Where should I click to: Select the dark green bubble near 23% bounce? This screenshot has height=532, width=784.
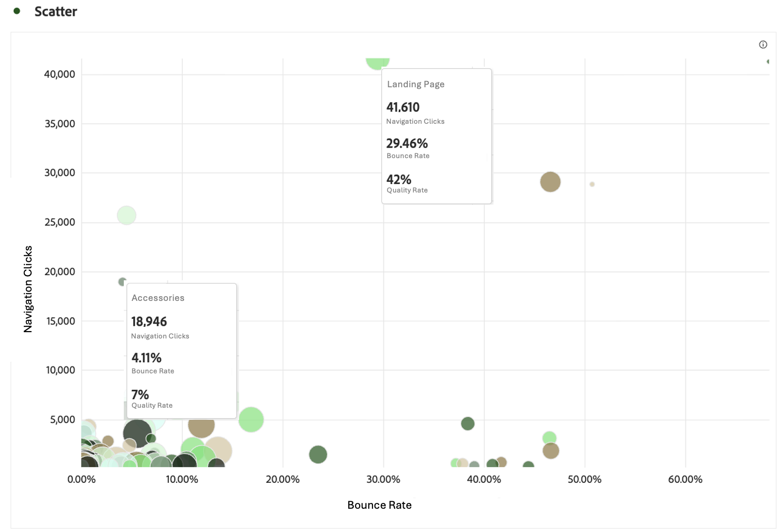318,454
